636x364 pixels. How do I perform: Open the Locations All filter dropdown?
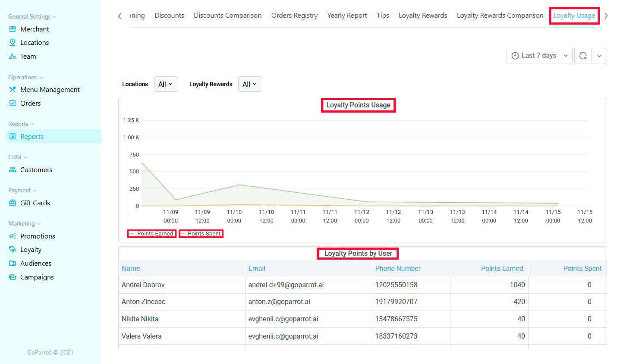click(166, 84)
